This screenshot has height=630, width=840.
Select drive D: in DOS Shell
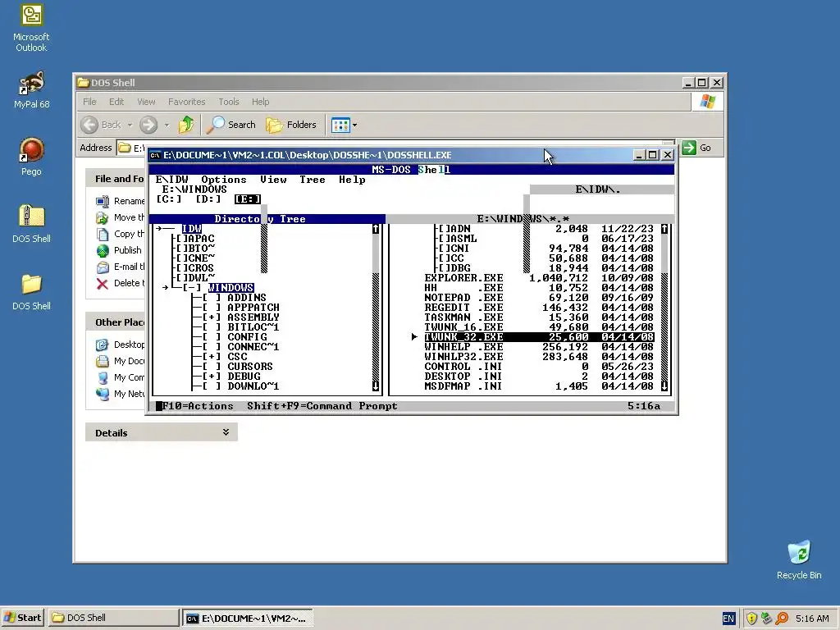click(x=208, y=199)
